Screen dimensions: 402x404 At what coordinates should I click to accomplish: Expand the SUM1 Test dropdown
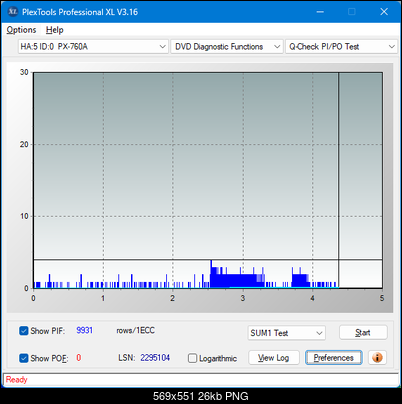(x=287, y=333)
